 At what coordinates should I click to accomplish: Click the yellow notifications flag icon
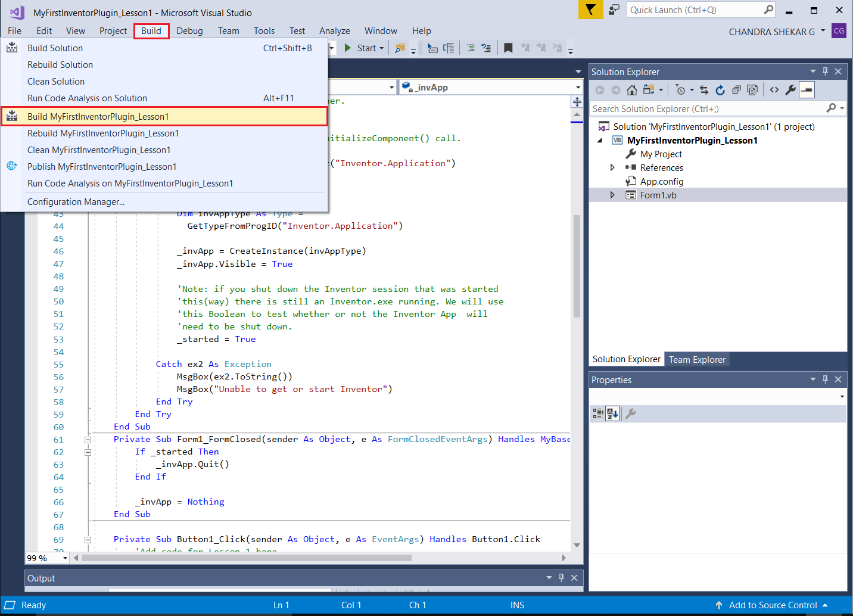tap(590, 10)
